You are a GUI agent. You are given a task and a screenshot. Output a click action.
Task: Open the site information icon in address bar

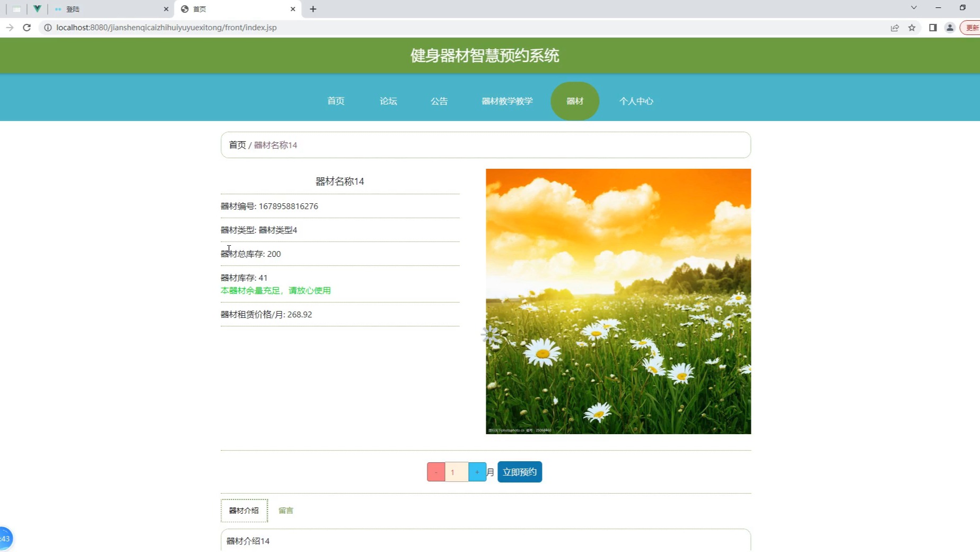(48, 28)
